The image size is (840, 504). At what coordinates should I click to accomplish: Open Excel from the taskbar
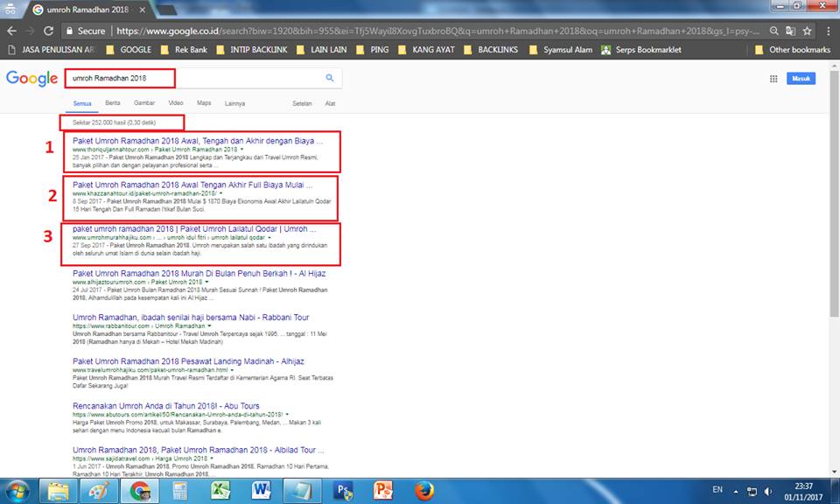(220, 491)
